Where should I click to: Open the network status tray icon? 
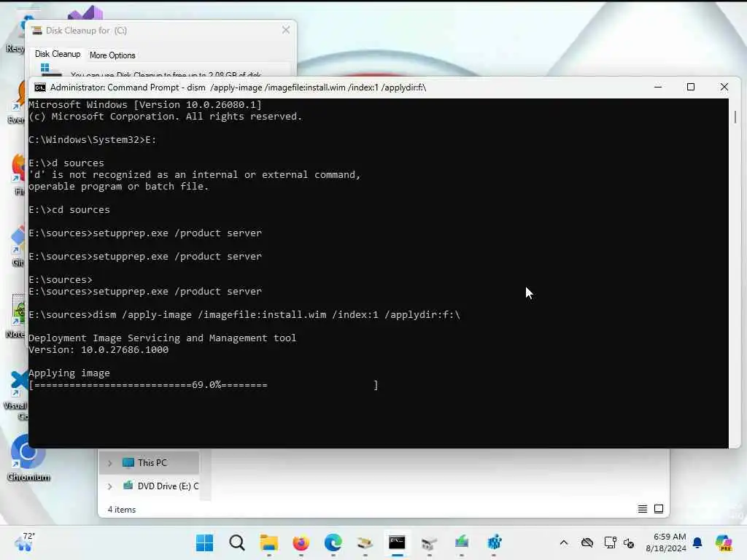click(610, 542)
